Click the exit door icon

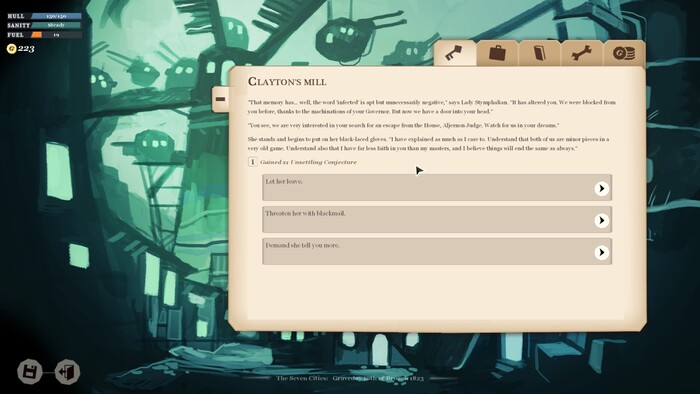coord(67,371)
